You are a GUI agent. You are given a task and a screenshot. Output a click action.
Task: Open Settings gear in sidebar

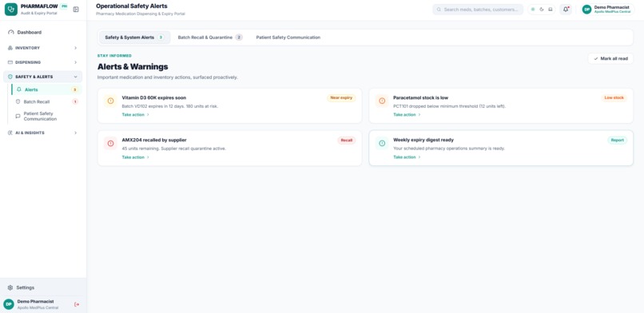[10, 287]
